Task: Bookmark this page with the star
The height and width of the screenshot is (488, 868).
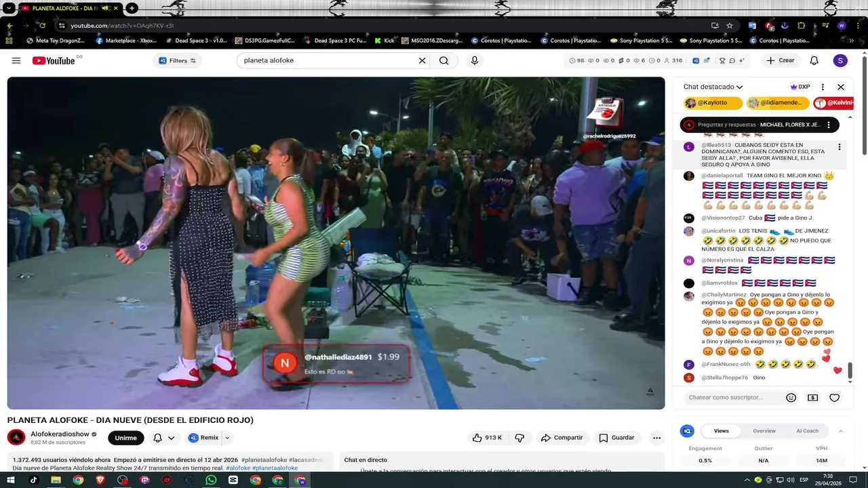Action: (x=730, y=25)
